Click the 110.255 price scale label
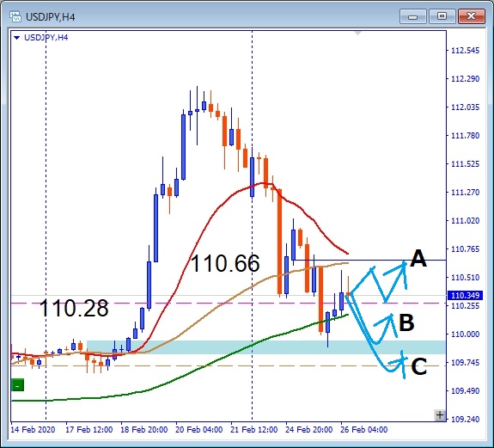This screenshot has width=494, height=448. click(x=466, y=306)
